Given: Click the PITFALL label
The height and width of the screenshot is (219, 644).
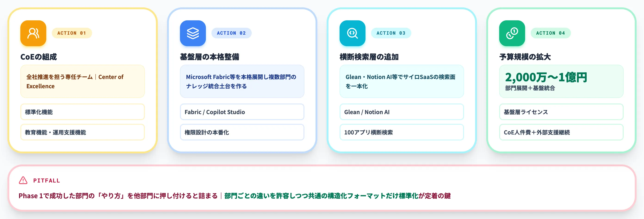Looking at the screenshot, I should (46, 181).
